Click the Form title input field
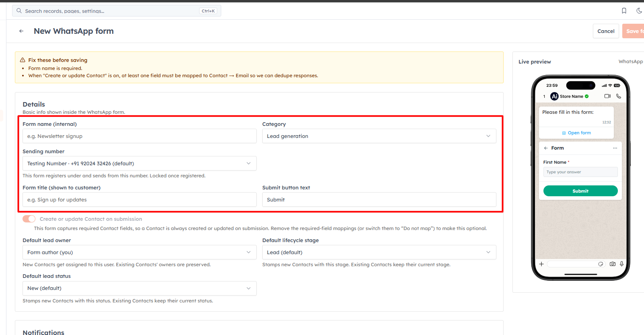 click(139, 199)
